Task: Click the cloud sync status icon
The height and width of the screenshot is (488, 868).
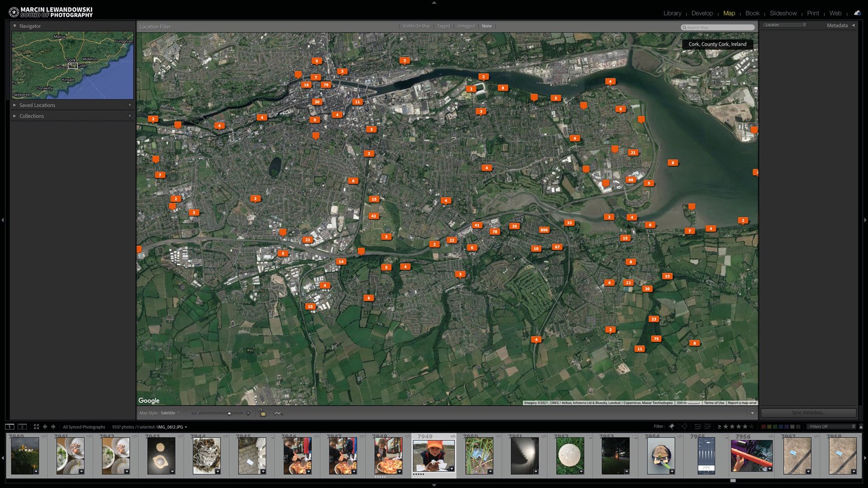Action: pyautogui.click(x=857, y=13)
